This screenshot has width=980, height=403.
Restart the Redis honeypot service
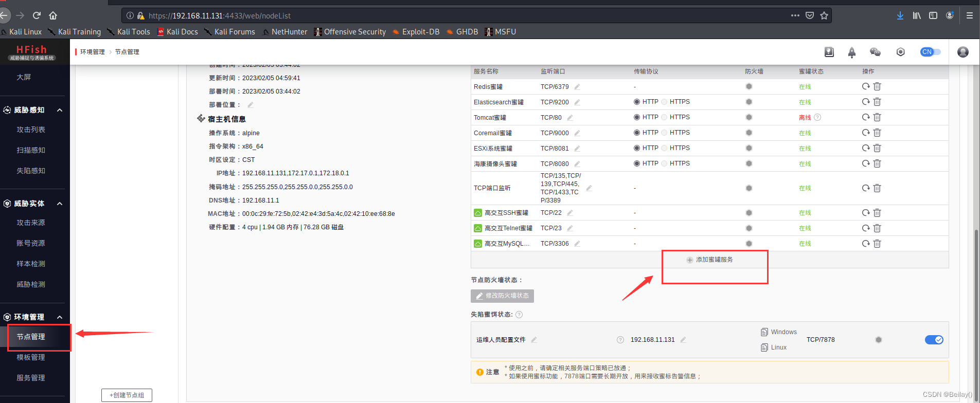(866, 86)
